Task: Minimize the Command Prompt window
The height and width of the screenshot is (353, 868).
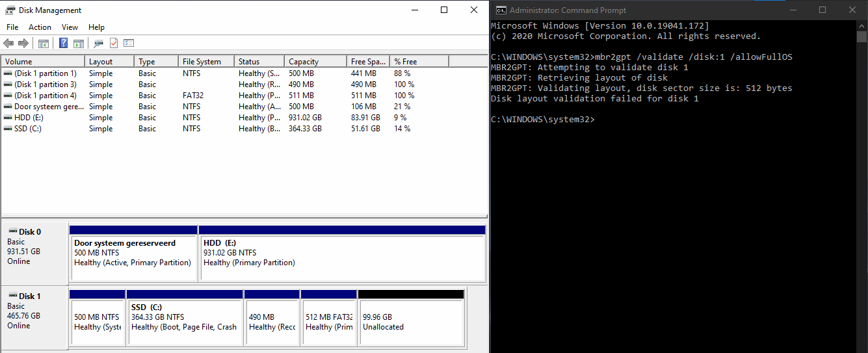Action: point(793,10)
